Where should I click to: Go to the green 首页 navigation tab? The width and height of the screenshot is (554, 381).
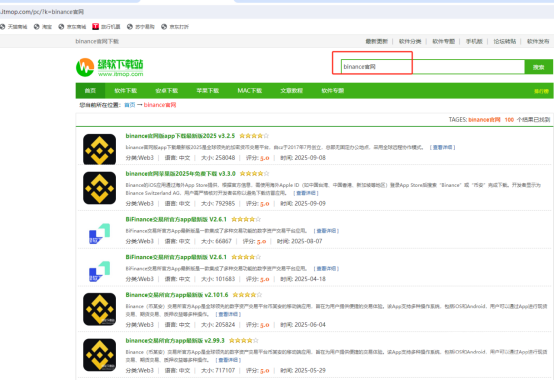pos(90,90)
